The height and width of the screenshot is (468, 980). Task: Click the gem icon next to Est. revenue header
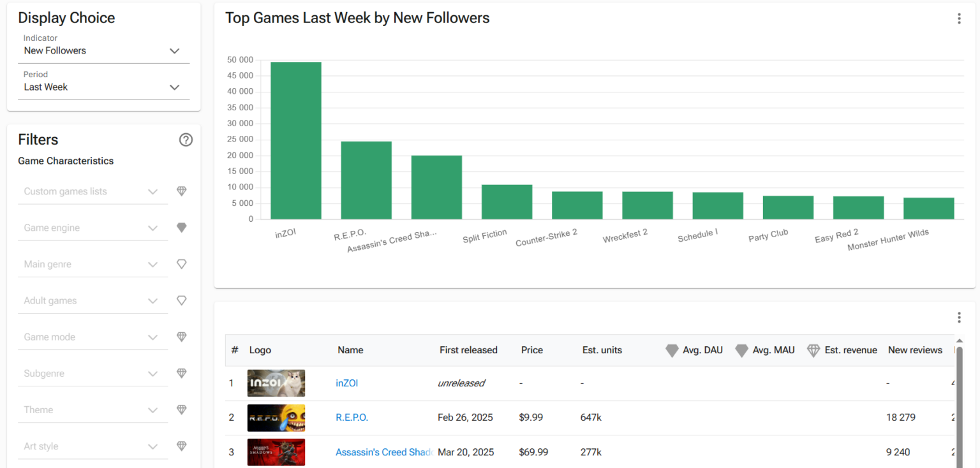pos(813,350)
